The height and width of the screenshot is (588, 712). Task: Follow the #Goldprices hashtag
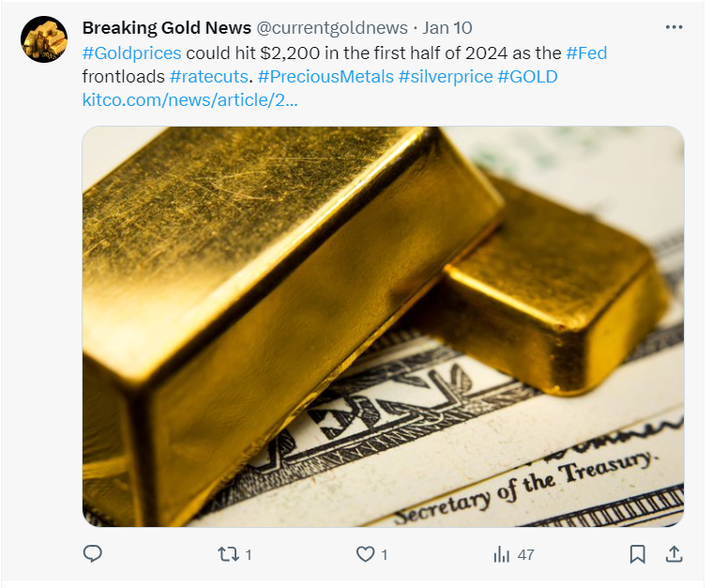[x=131, y=53]
